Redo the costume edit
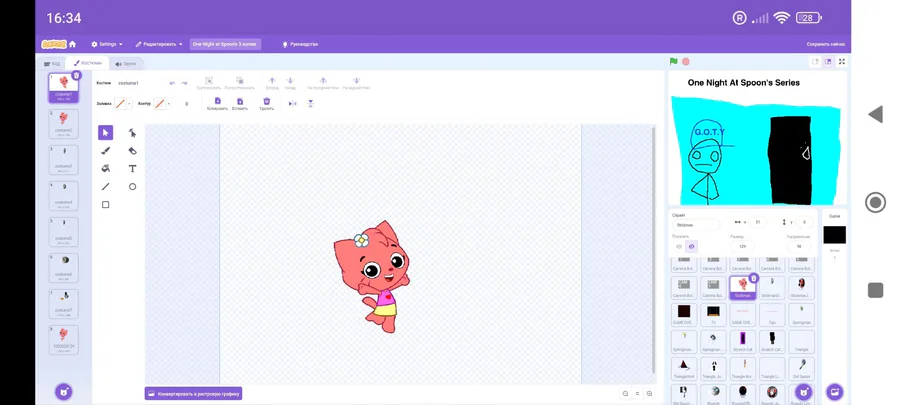The width and height of the screenshot is (900, 405). pos(184,83)
